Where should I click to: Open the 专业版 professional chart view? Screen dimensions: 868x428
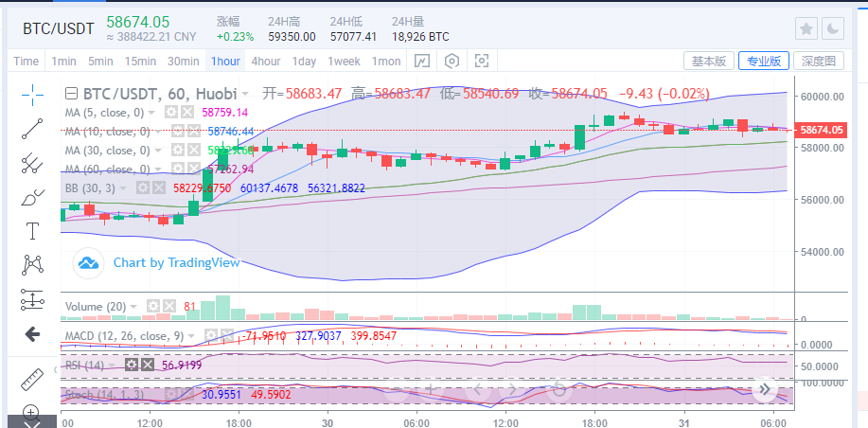[x=764, y=61]
